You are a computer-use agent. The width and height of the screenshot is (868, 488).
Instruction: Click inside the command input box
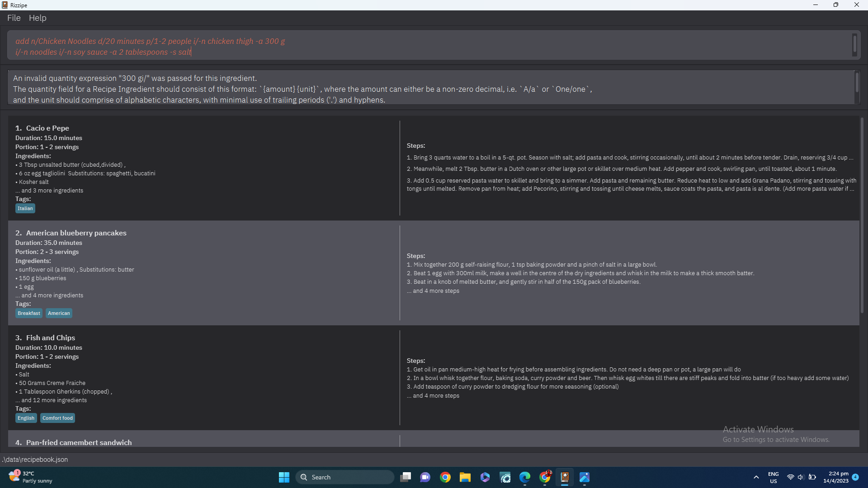pos(429,46)
